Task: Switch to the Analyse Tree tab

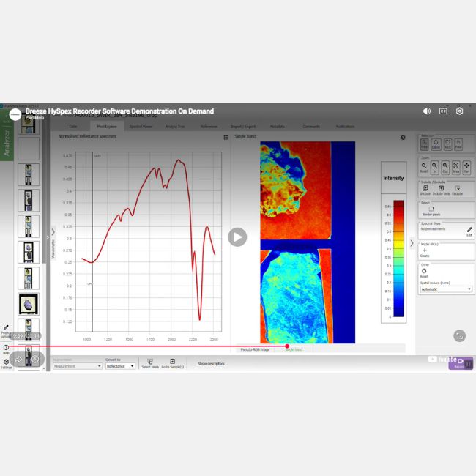Action: coord(175,127)
